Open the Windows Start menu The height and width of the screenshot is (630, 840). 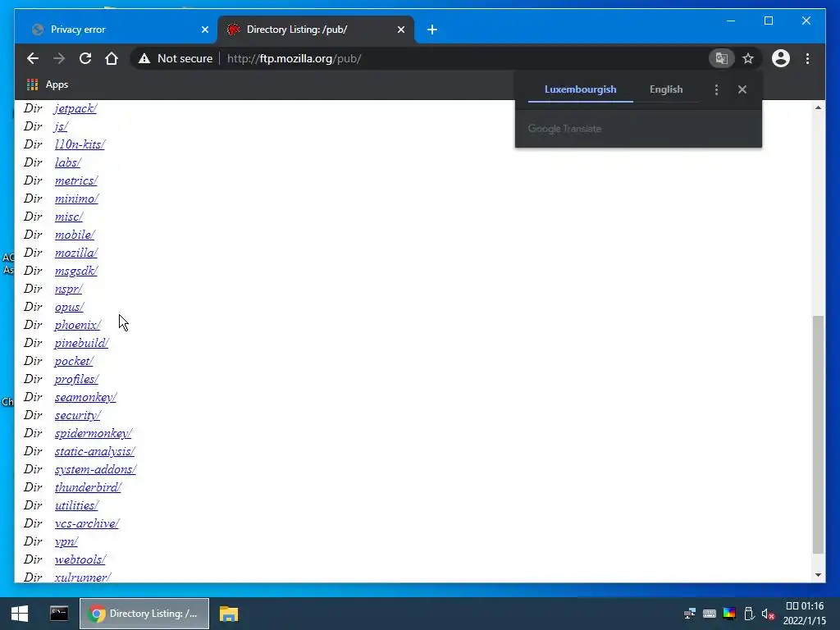click(x=20, y=614)
